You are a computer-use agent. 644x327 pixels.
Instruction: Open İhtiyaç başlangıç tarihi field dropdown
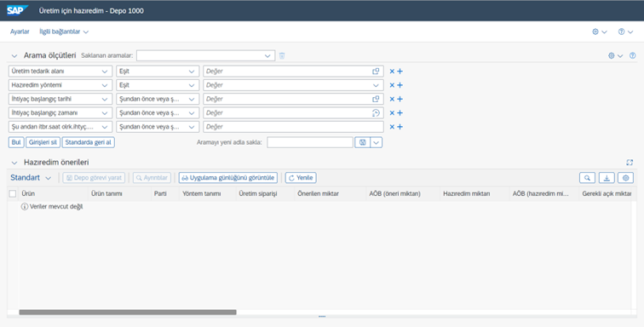105,99
